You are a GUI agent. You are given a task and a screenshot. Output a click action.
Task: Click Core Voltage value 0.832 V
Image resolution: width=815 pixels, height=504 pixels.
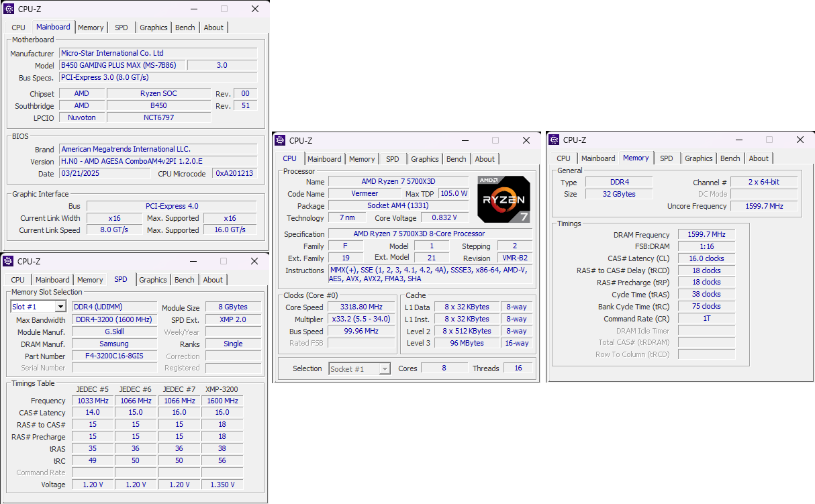(x=444, y=217)
